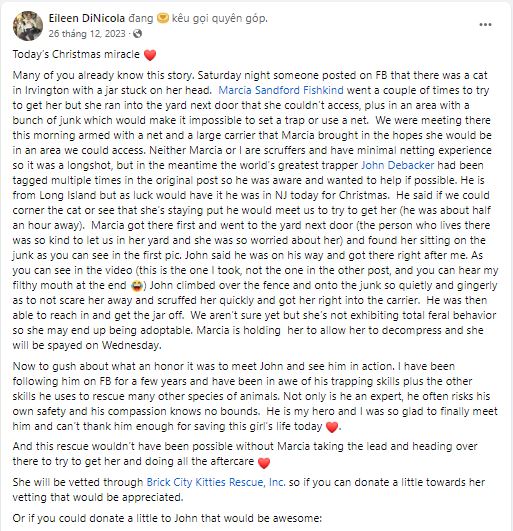Click the heart emoji after 'the aftercare'

coord(264,462)
